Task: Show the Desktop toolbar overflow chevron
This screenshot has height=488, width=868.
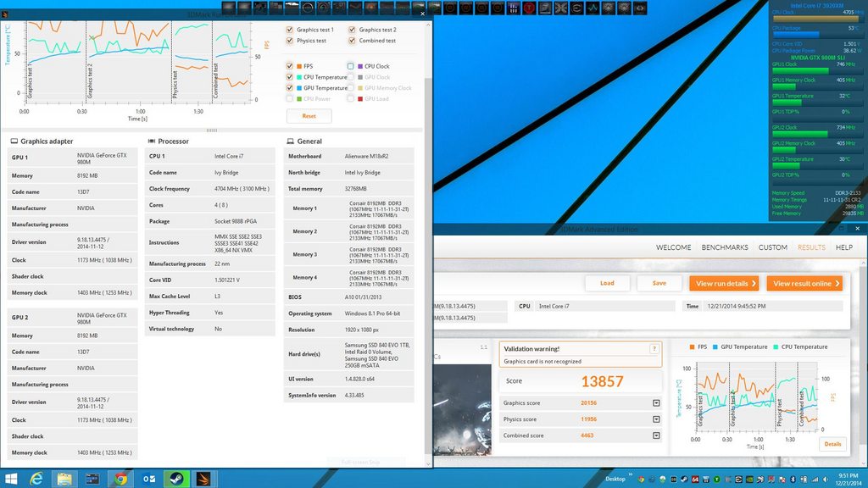Action: 631,474
